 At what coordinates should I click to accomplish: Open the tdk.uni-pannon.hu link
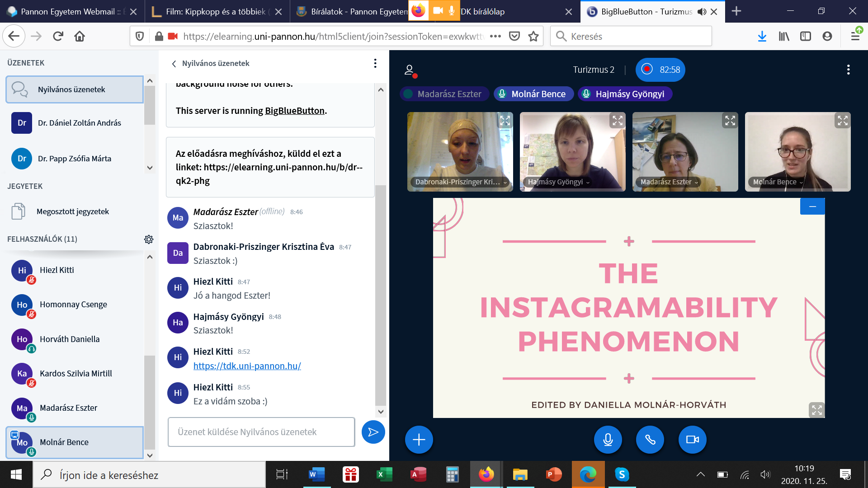coord(247,366)
